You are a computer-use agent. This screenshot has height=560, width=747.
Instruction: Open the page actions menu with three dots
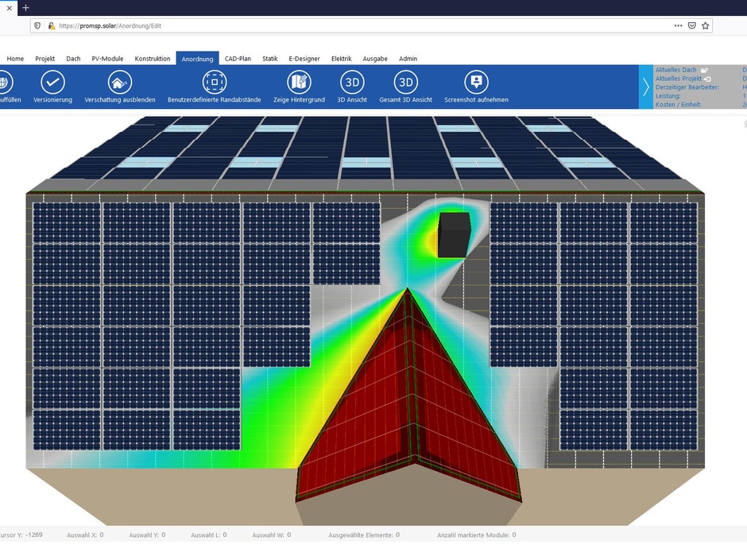[x=678, y=25]
